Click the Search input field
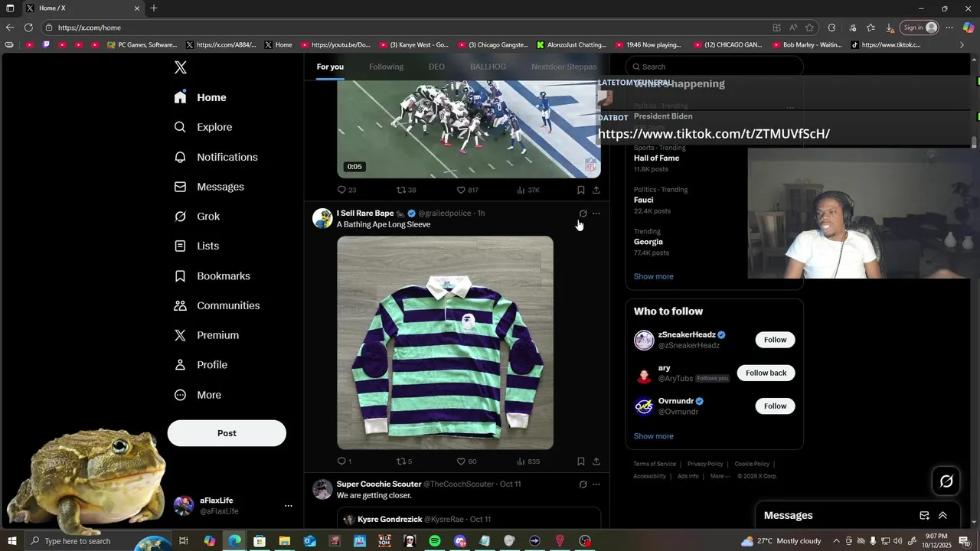This screenshot has height=551, width=980. [714, 67]
